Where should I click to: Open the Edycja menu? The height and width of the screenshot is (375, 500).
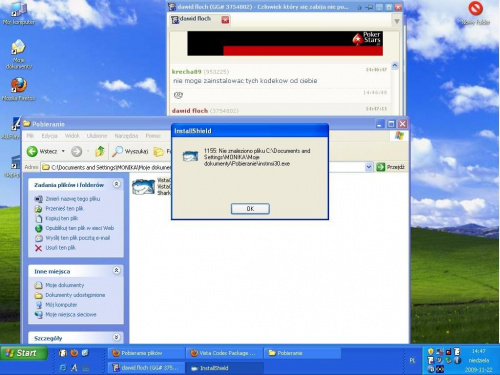49,136
